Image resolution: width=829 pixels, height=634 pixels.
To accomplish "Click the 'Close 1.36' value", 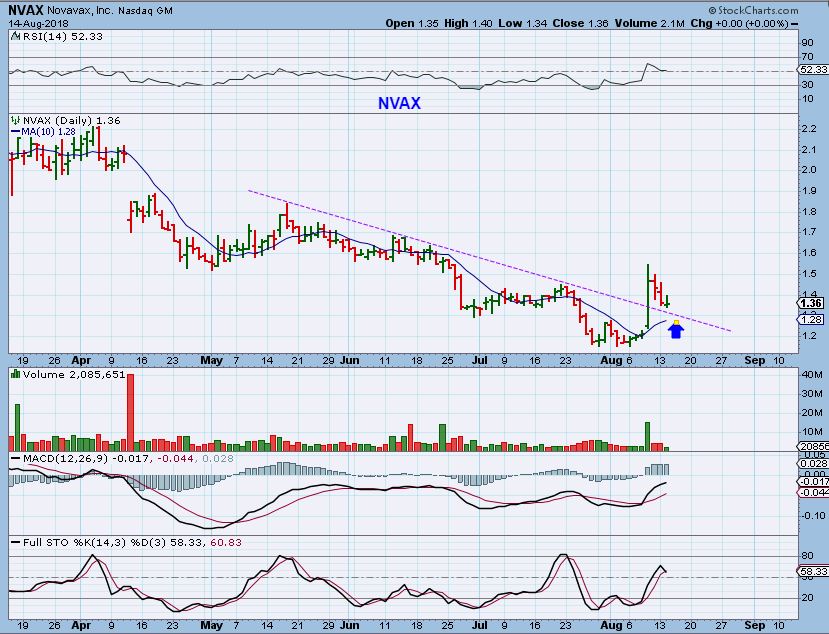I will [x=580, y=23].
